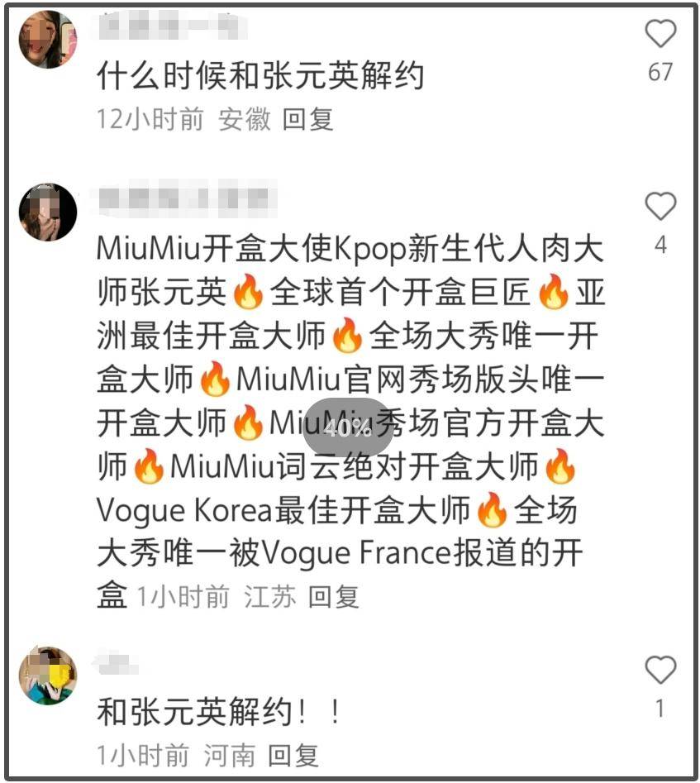Open the avatar with the yellow blur
700x783 pixels.
pyautogui.click(x=48, y=676)
